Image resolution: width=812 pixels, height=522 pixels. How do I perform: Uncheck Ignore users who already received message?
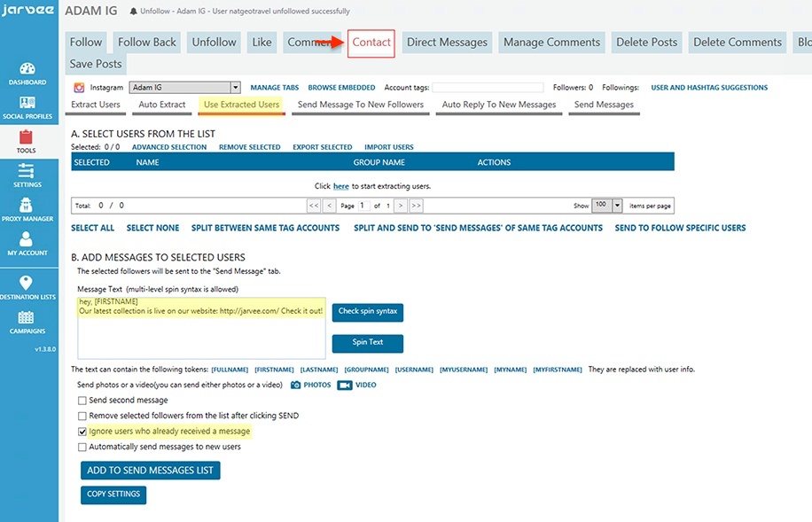pos(82,432)
